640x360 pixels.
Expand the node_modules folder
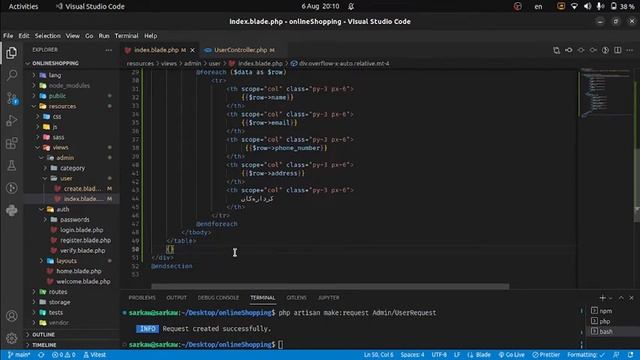point(69,85)
